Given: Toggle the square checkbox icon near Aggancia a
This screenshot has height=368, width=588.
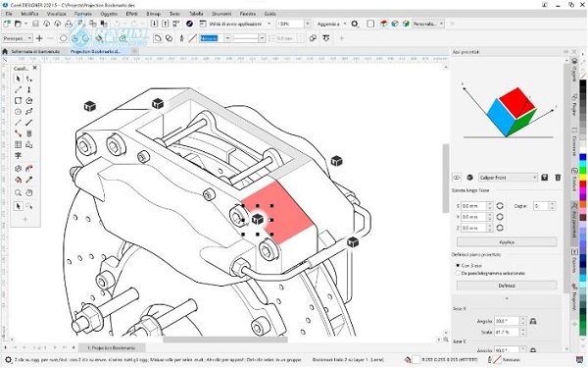Looking at the screenshot, I should click(370, 24).
